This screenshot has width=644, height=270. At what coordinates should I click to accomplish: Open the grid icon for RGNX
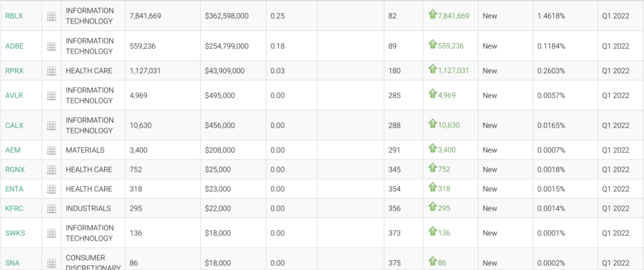[51, 170]
